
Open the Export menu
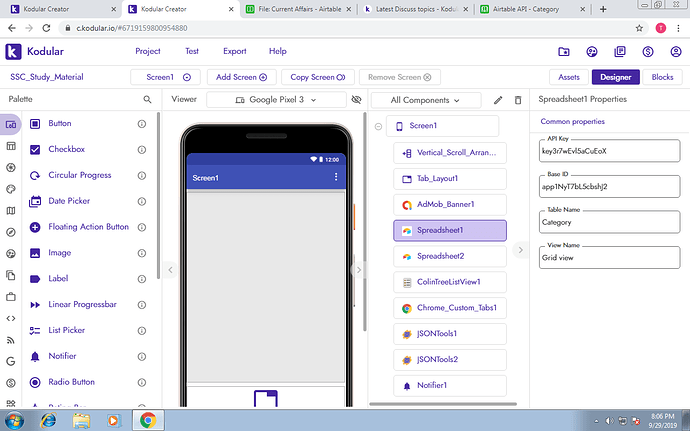235,51
